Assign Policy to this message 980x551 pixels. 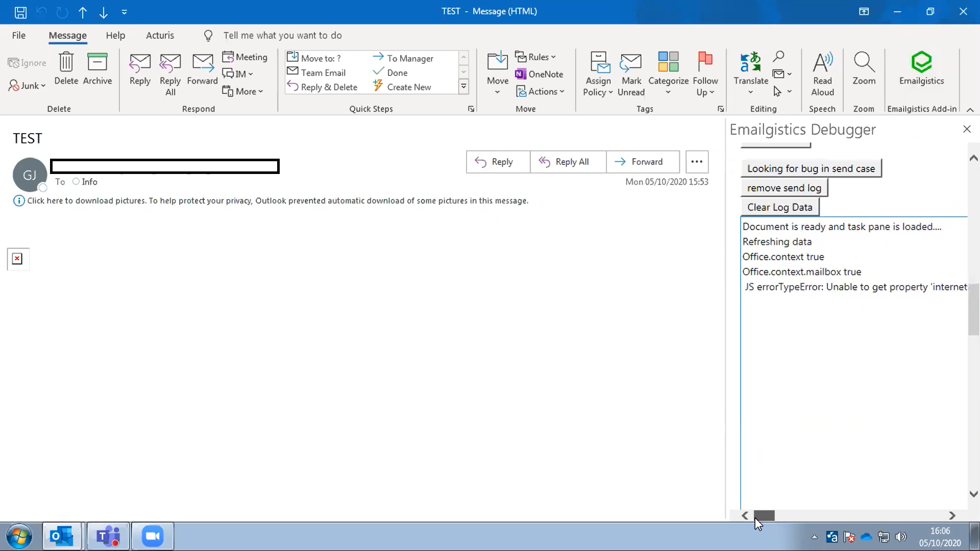click(x=598, y=73)
